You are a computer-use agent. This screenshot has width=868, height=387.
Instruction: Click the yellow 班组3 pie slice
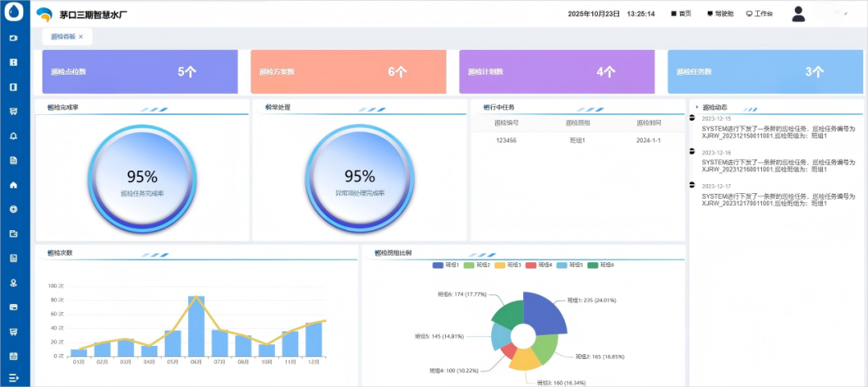524,360
